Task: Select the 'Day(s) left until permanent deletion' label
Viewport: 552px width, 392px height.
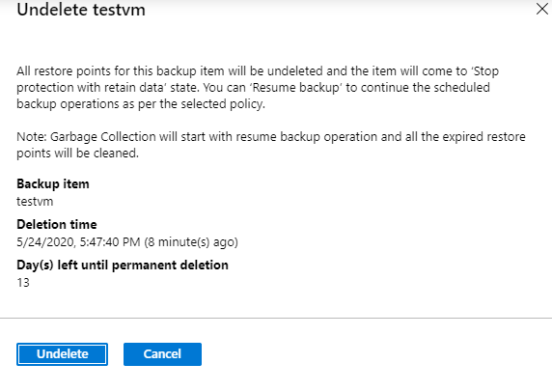Action: [x=123, y=266]
